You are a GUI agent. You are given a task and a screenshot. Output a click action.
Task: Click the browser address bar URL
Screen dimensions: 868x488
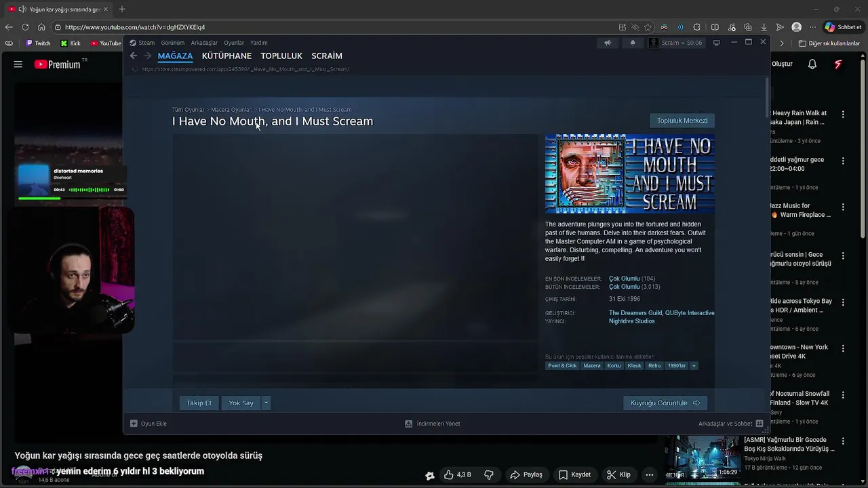(135, 27)
